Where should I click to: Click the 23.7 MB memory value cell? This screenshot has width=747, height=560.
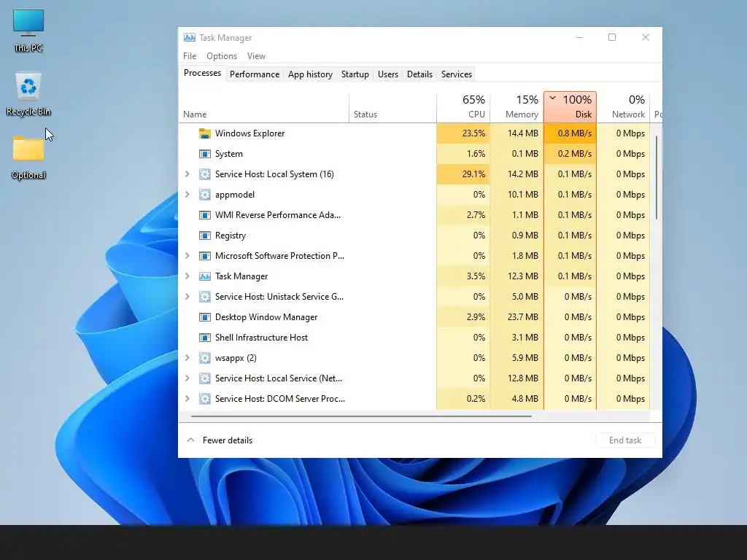(x=517, y=317)
